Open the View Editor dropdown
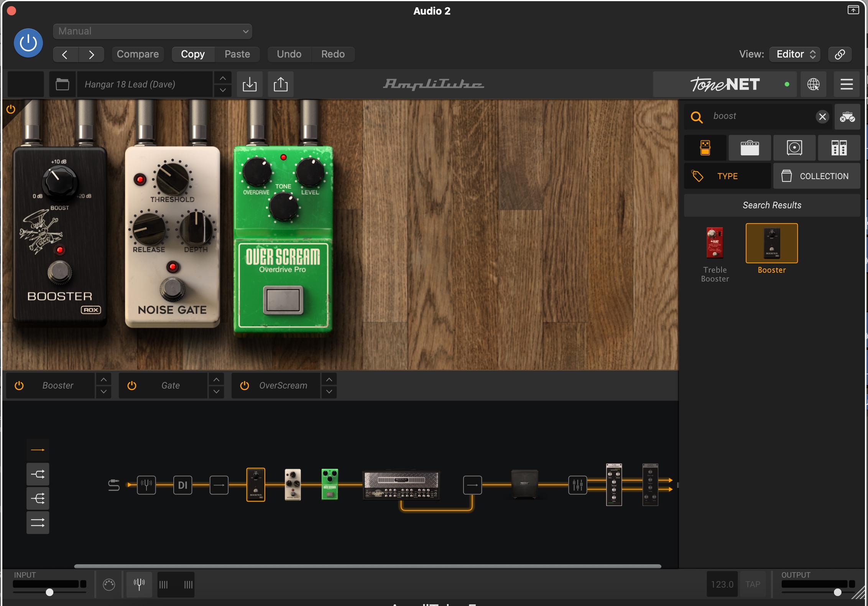Image resolution: width=868 pixels, height=606 pixels. point(795,54)
